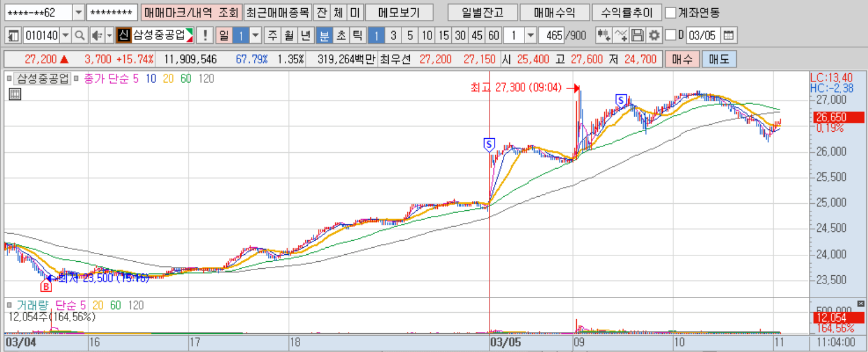
Task: Switch chart to 주 weekly period
Action: (x=273, y=35)
